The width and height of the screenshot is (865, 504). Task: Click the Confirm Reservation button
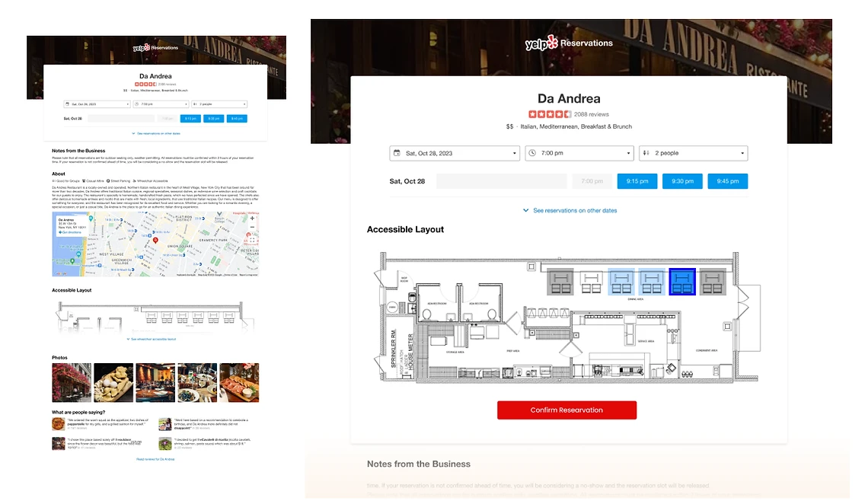567,410
